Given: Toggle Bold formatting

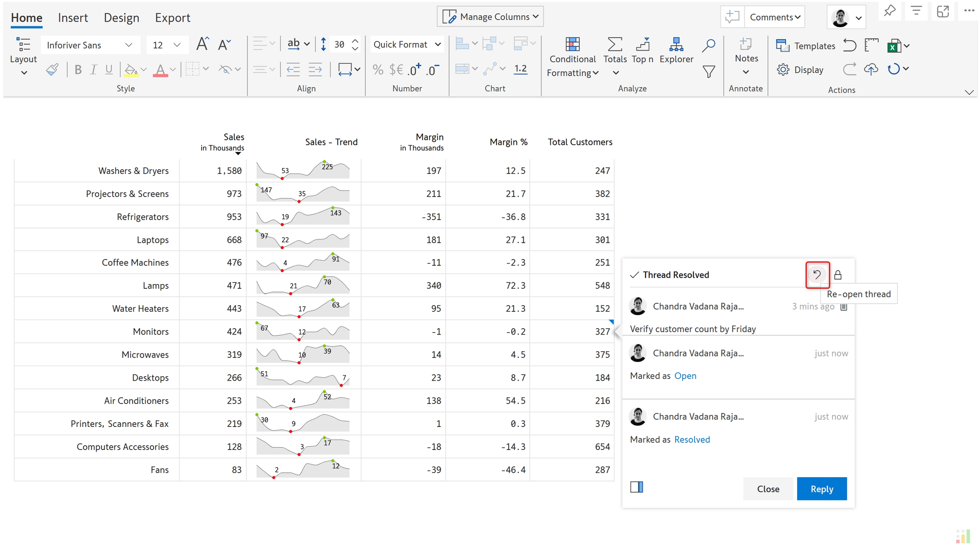Looking at the screenshot, I should 78,69.
